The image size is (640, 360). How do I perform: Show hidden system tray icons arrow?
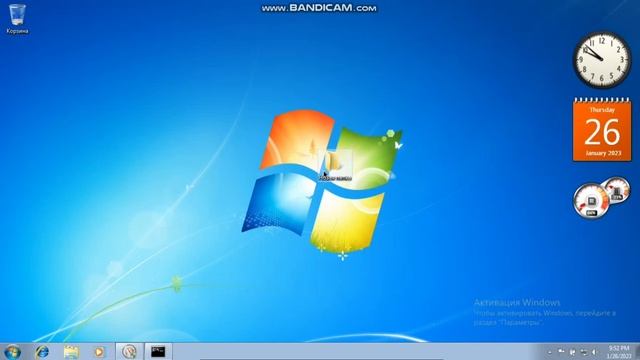point(549,352)
